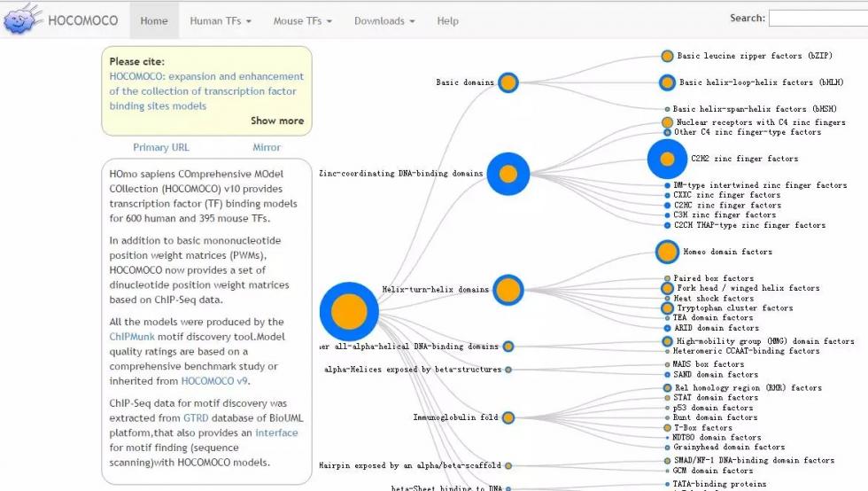Click the GCM domain factors node
The height and width of the screenshot is (491, 868).
(x=667, y=471)
